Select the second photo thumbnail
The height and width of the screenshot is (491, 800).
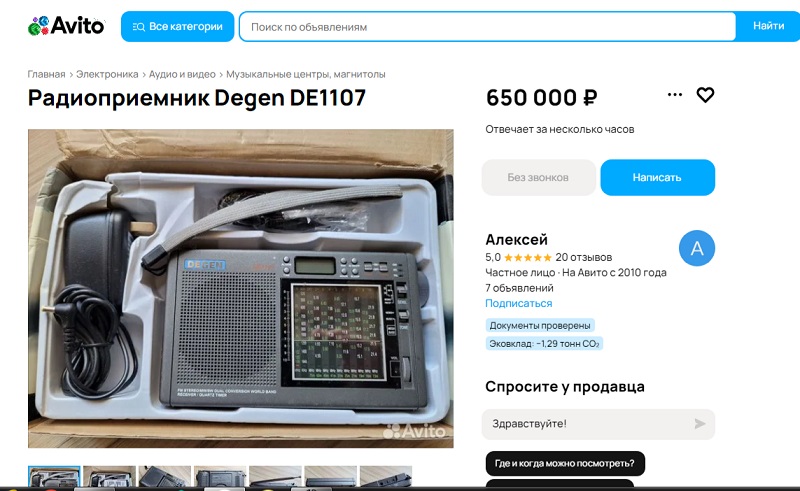click(x=110, y=476)
